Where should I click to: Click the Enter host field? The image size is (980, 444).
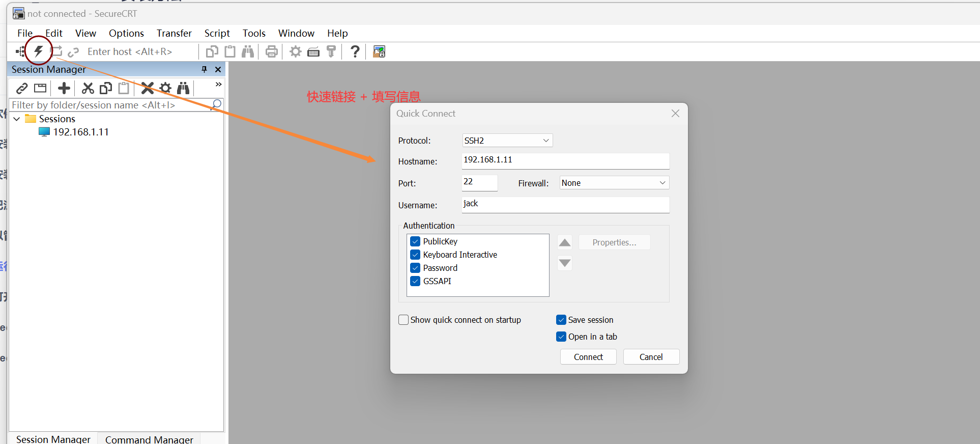tap(140, 51)
